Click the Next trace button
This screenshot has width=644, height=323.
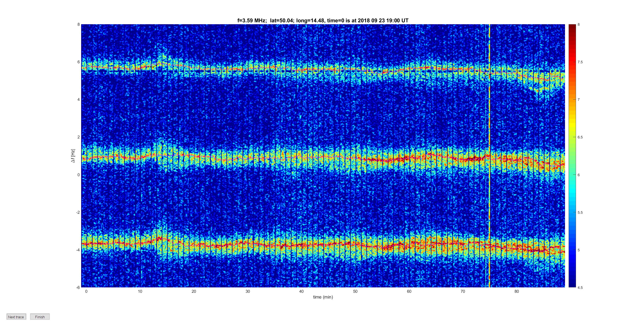click(16, 317)
